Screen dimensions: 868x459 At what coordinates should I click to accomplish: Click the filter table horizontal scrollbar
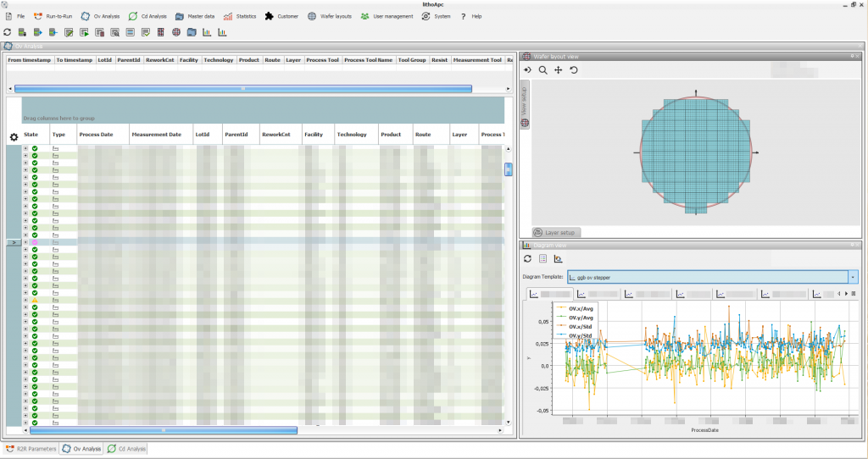tap(243, 88)
